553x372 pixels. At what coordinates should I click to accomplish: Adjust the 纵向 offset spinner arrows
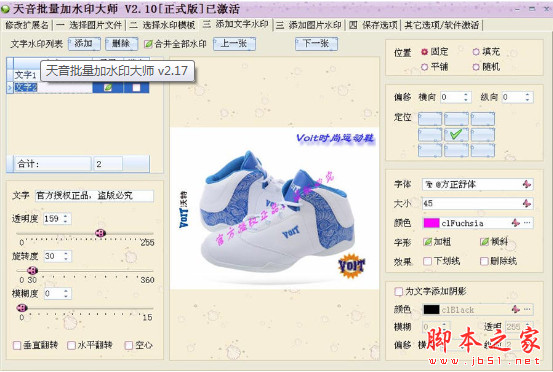(x=528, y=97)
